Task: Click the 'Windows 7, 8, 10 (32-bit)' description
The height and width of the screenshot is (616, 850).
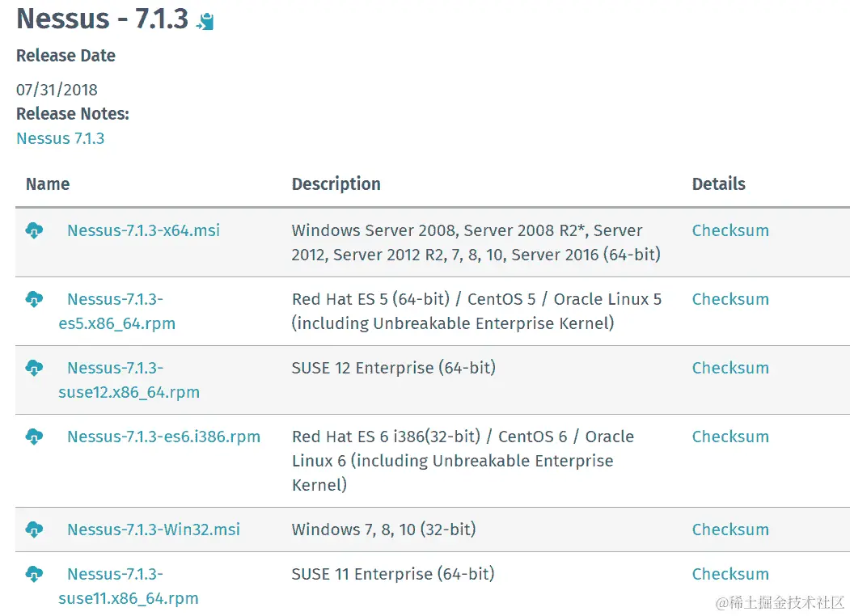Action: [x=384, y=530]
